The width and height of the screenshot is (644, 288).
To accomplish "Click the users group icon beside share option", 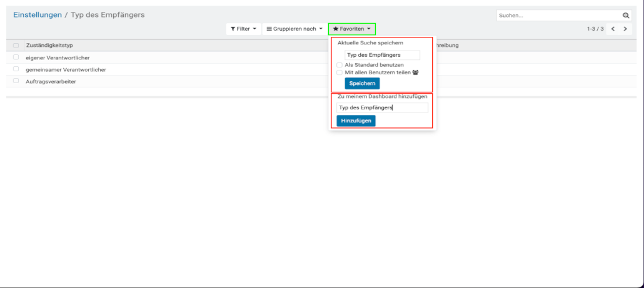I will point(415,72).
